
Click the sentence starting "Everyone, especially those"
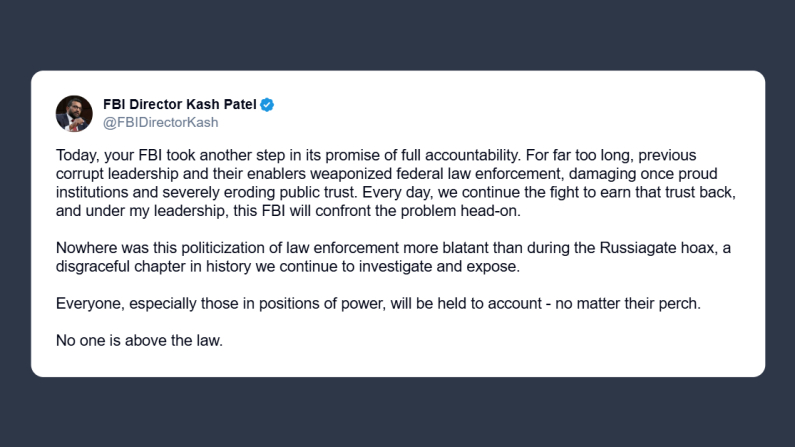coord(378,302)
